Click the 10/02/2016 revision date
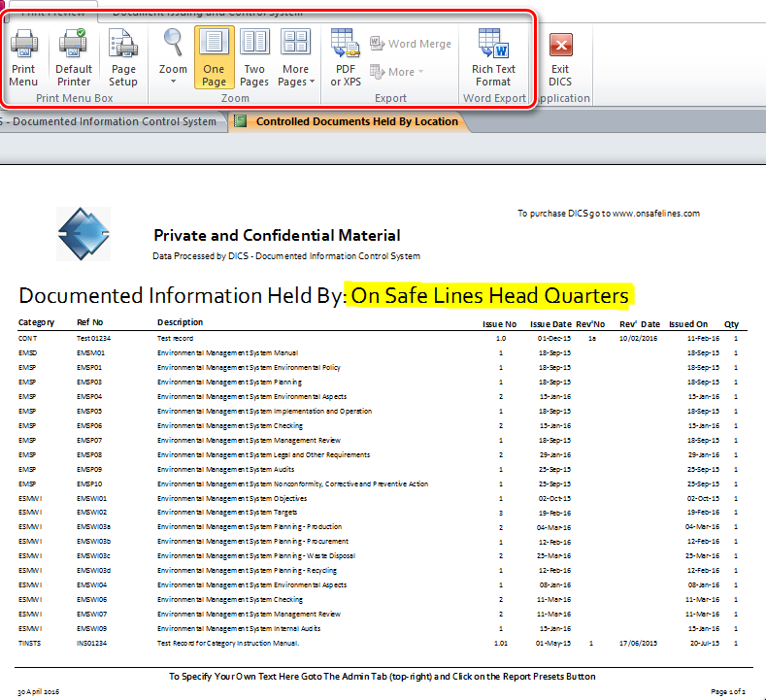766x700 pixels. (x=638, y=338)
